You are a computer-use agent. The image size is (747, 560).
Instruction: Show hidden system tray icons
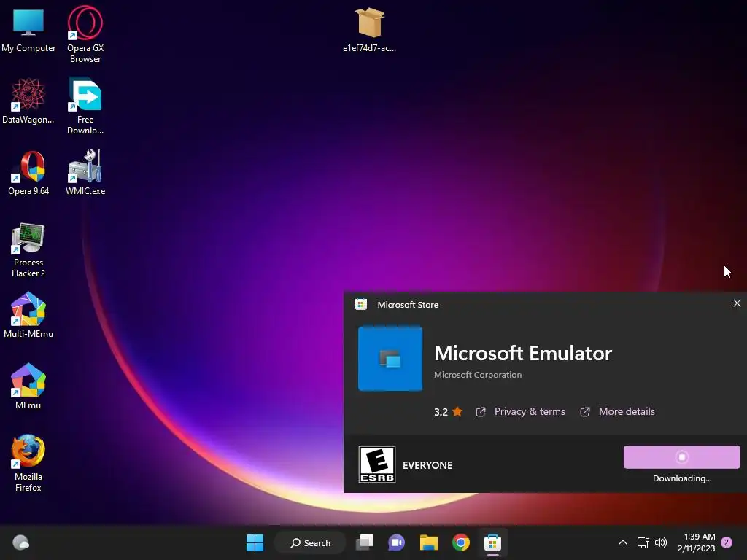[623, 542]
